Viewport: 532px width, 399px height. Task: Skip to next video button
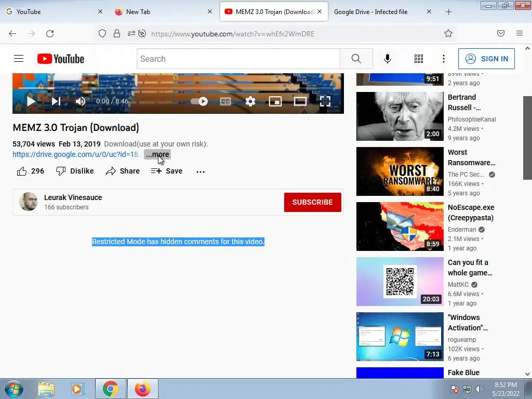[x=56, y=101]
